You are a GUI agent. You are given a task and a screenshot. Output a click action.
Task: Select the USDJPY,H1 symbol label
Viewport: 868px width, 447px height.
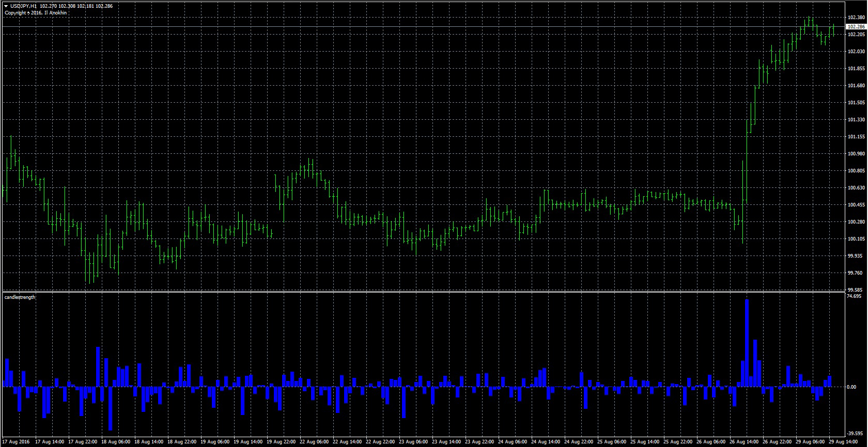click(23, 6)
